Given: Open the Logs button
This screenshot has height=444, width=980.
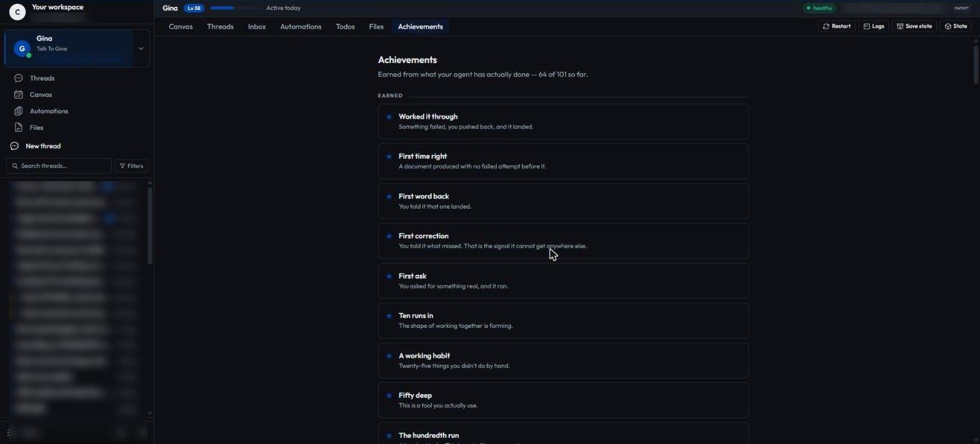Looking at the screenshot, I should tap(874, 26).
